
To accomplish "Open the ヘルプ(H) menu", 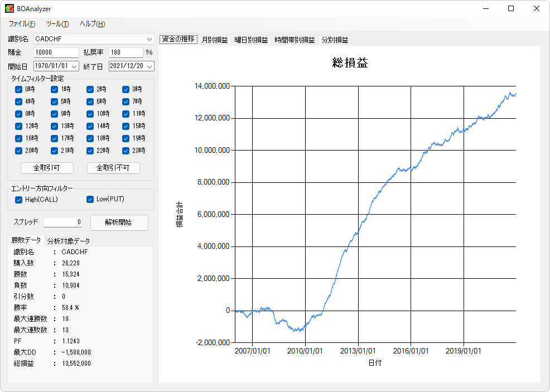I will point(92,24).
